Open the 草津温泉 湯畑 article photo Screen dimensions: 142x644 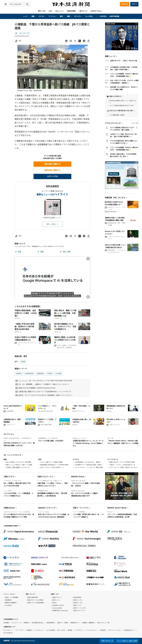53,67
